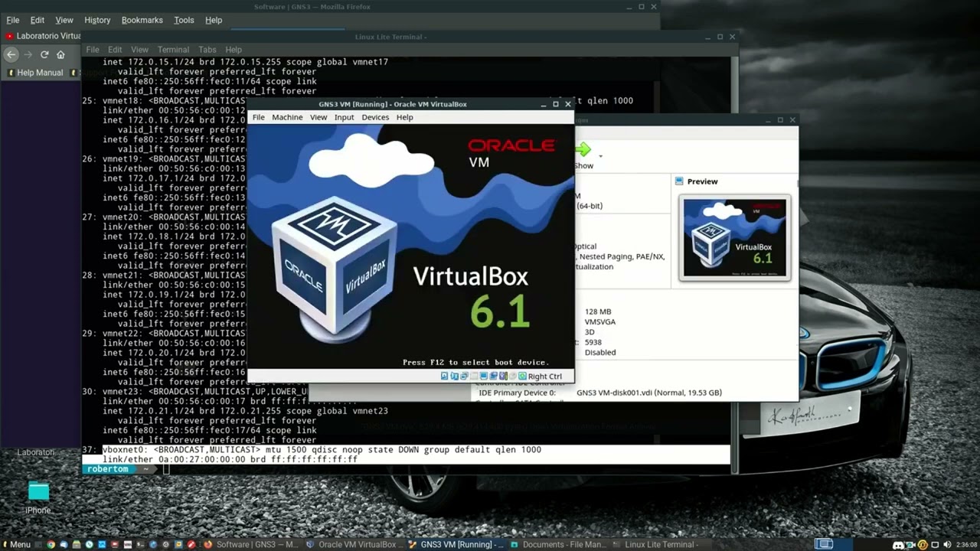Click the robertom terminal prompt

point(108,469)
